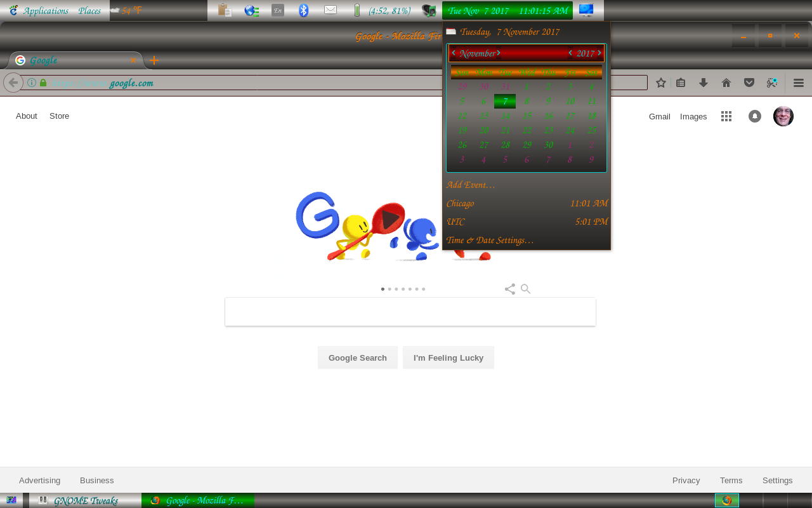The height and width of the screenshot is (508, 812).
Task: Click the clock showing Tue Nov 7 2017
Action: pyautogui.click(x=507, y=11)
